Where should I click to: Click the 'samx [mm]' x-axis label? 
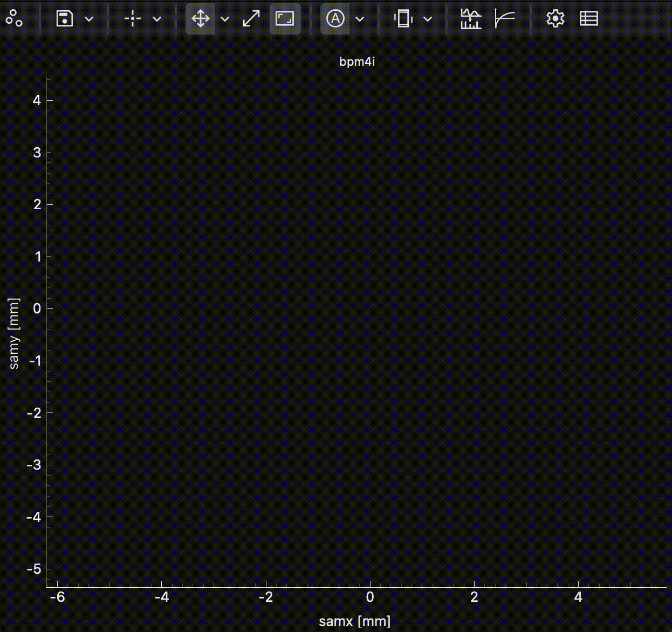click(x=354, y=621)
